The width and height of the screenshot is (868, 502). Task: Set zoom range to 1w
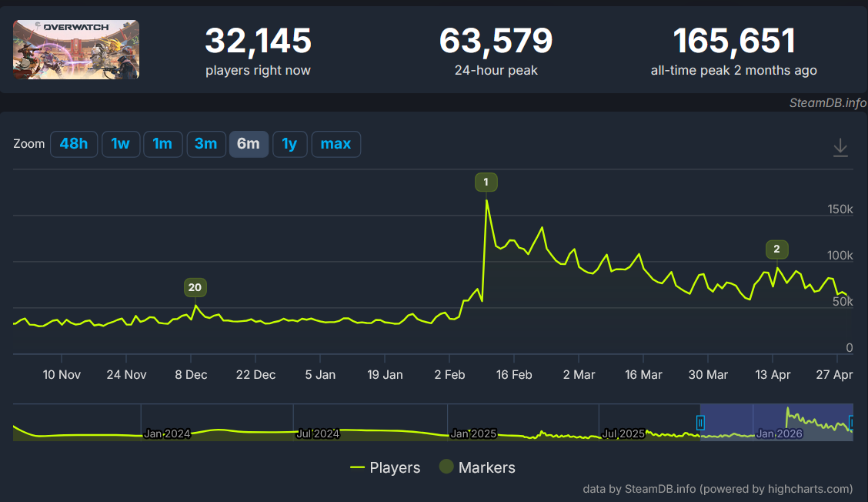point(121,144)
